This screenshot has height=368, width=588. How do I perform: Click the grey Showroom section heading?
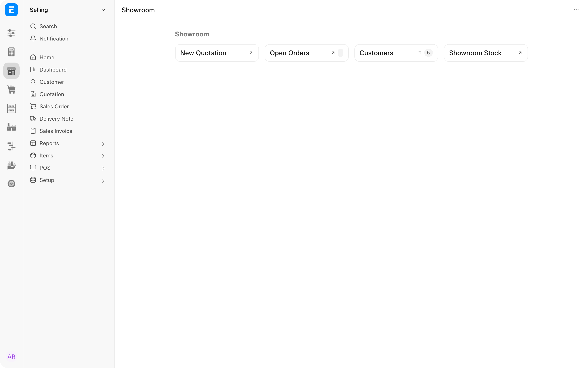192,34
